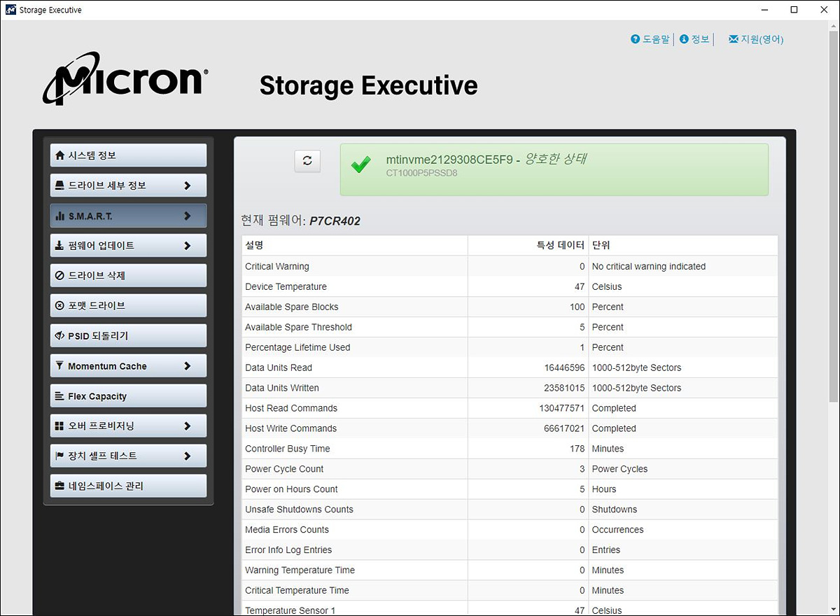Viewport: 840px width, 616px height.
Task: Expand the 드라이브 세부 정보 chevron
Action: pyautogui.click(x=187, y=185)
